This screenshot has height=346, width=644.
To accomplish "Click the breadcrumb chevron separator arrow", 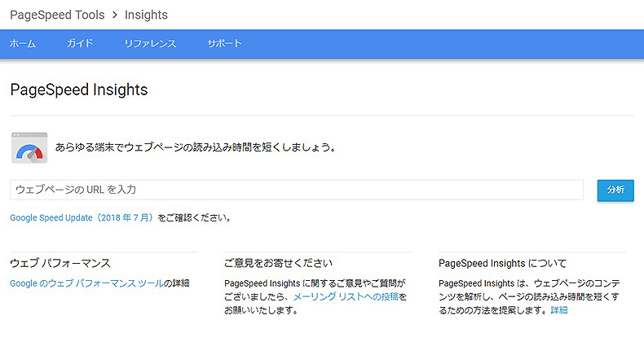I will (115, 15).
